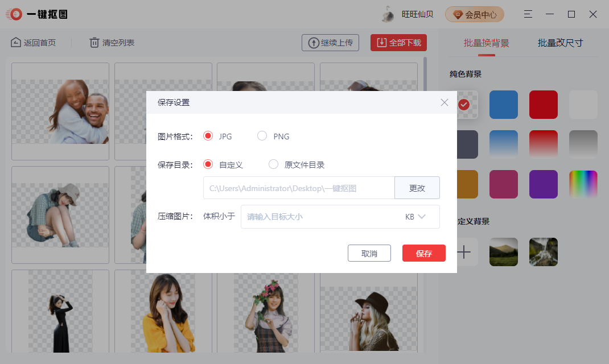This screenshot has height=364, width=609.
Task: Select the JPG format radio button
Action: tap(208, 136)
